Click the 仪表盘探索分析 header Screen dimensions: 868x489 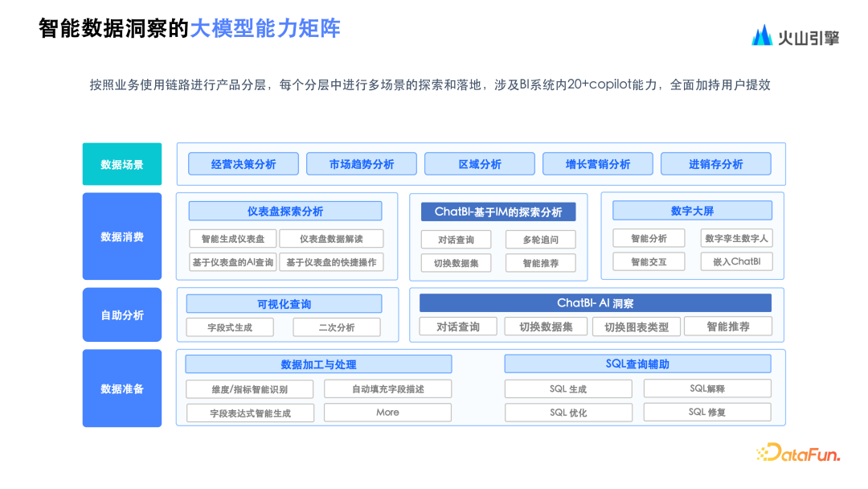tap(285, 211)
